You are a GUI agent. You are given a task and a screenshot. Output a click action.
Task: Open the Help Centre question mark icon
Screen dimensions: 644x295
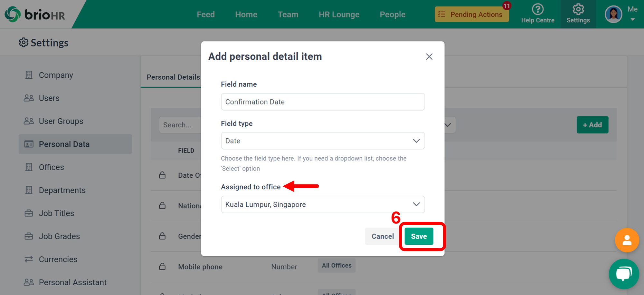coord(537,9)
